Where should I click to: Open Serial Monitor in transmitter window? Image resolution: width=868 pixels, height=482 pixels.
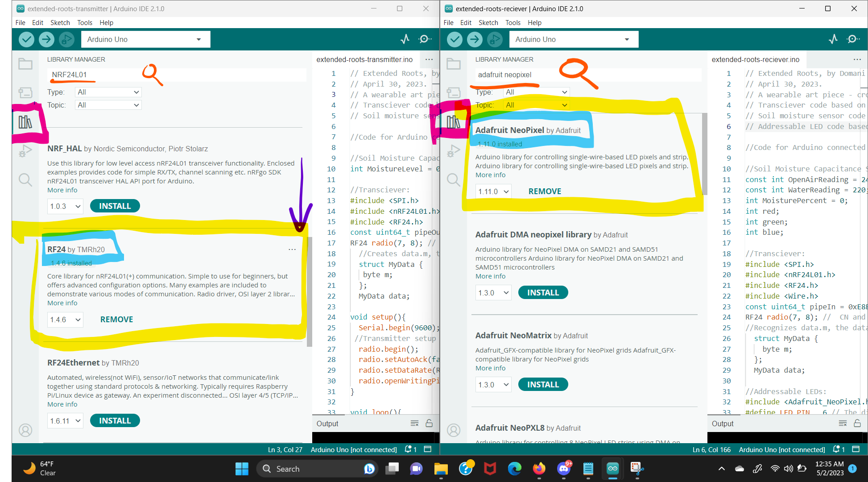[x=425, y=39]
